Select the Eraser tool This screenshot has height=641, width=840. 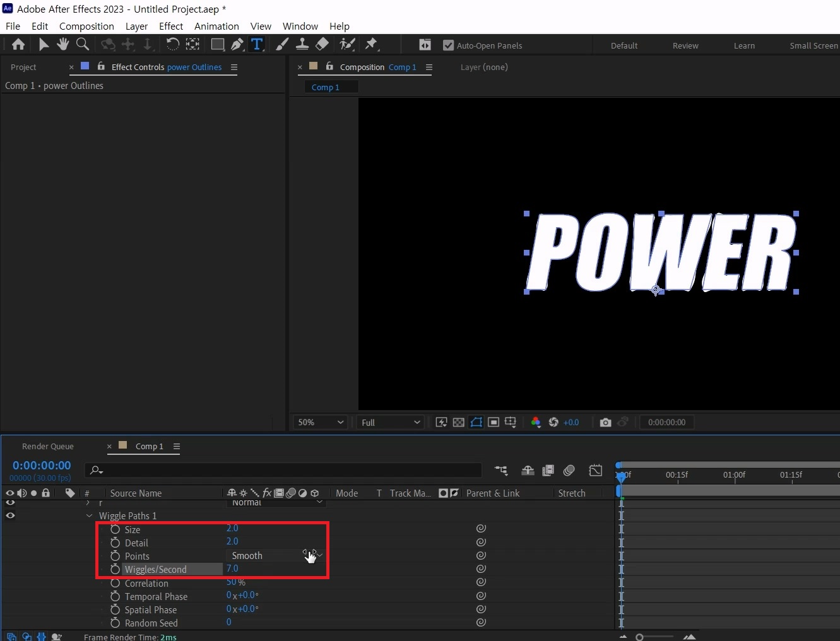click(322, 45)
